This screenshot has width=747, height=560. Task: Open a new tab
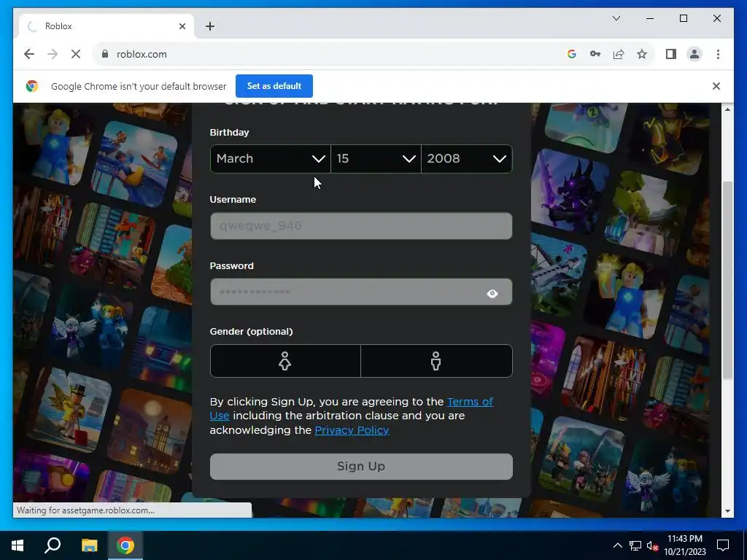pos(210,26)
